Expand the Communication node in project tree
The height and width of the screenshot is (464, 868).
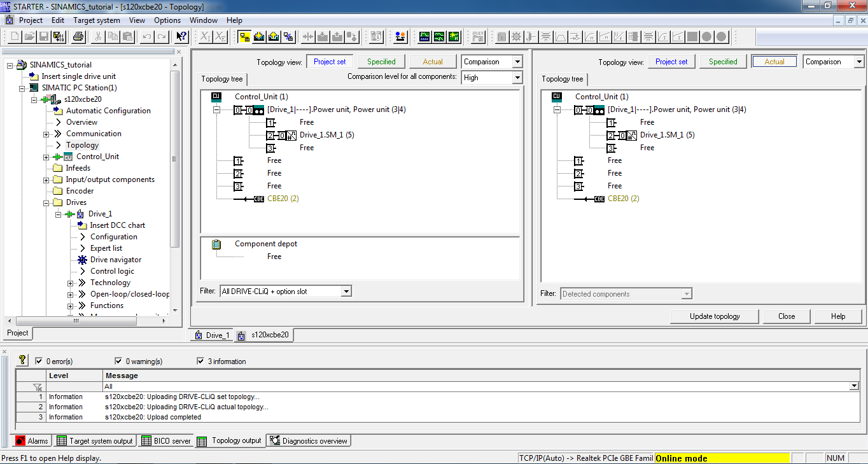[46, 134]
